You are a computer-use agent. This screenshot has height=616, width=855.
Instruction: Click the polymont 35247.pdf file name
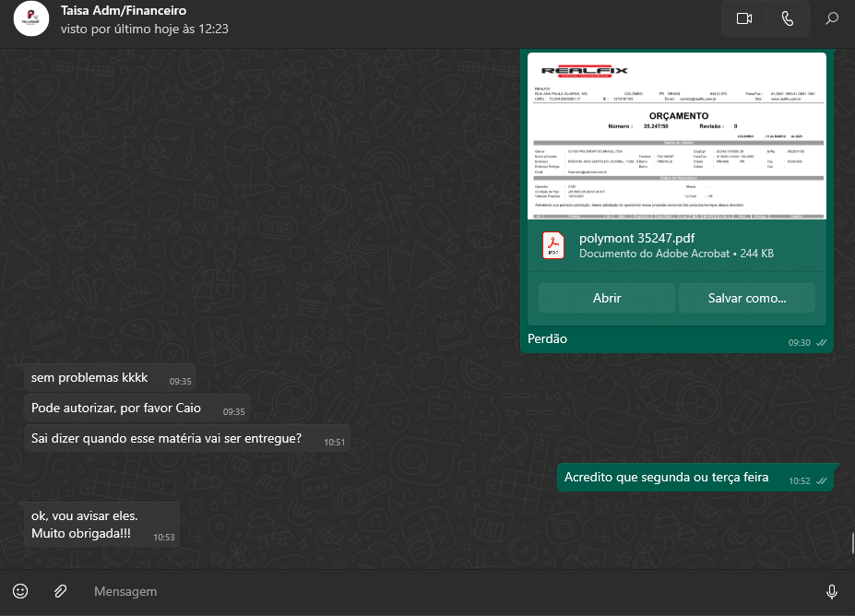pos(635,238)
